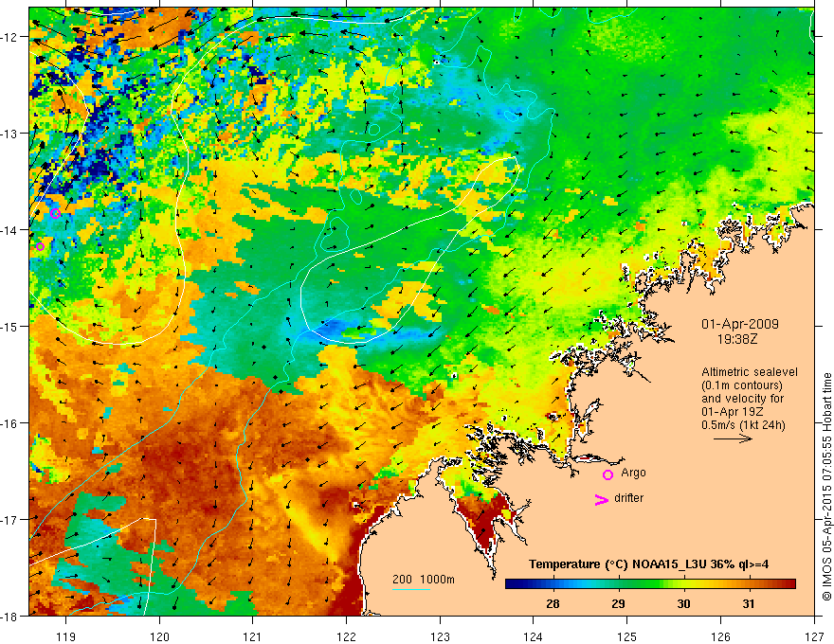The height and width of the screenshot is (644, 834).
Task: Click the latitude axis label -14
Action: (x=10, y=230)
